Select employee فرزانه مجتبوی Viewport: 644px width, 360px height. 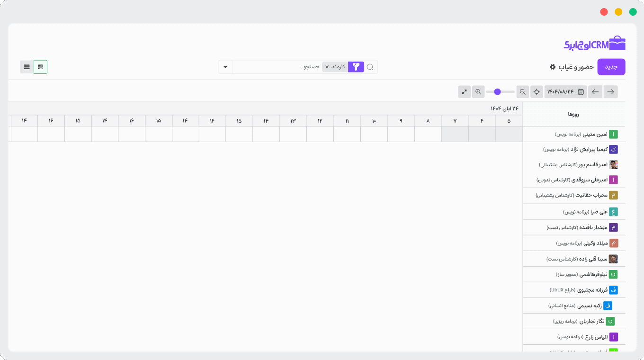click(x=574, y=290)
